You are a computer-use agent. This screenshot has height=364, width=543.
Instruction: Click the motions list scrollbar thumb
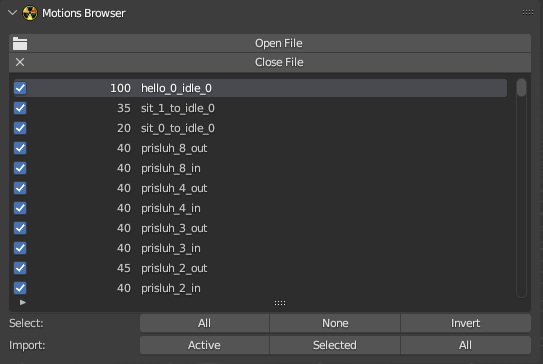coord(521,87)
